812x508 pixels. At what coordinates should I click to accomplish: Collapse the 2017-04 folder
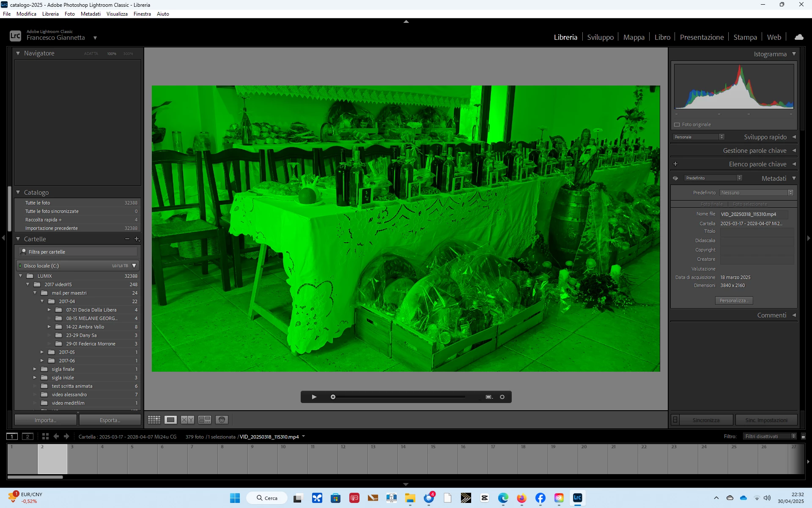pos(42,301)
